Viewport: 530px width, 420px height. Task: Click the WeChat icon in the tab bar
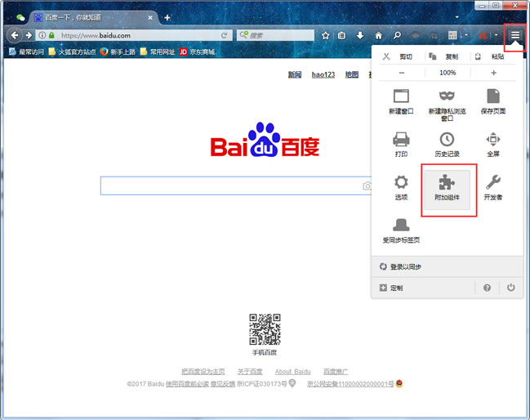(20, 18)
